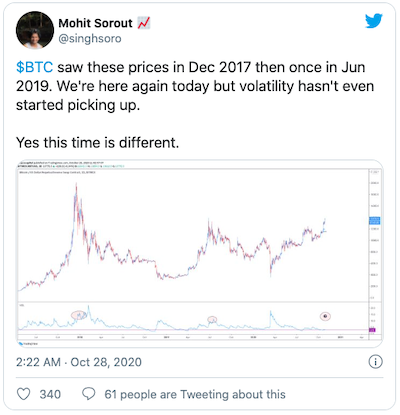
Task: Open the $BTC cashtag link
Action: pyautogui.click(x=35, y=67)
